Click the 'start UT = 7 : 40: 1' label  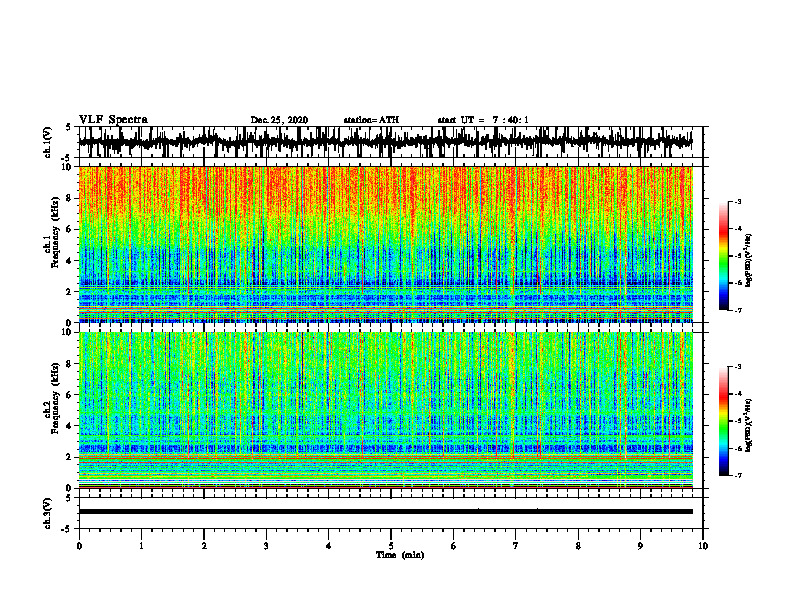[483, 120]
